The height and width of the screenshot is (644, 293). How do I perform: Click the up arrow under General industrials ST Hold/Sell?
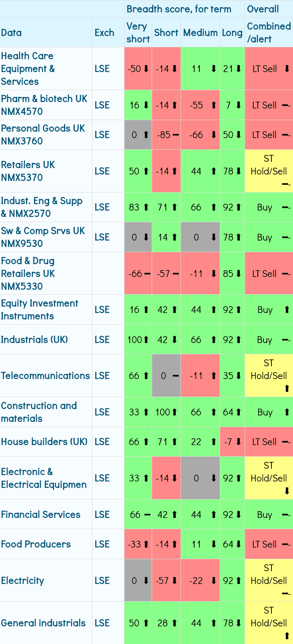coord(287,636)
